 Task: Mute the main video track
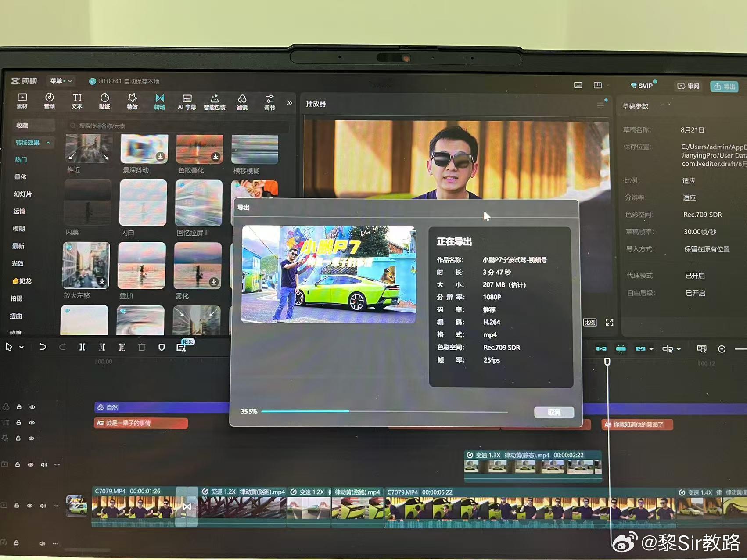tap(43, 506)
